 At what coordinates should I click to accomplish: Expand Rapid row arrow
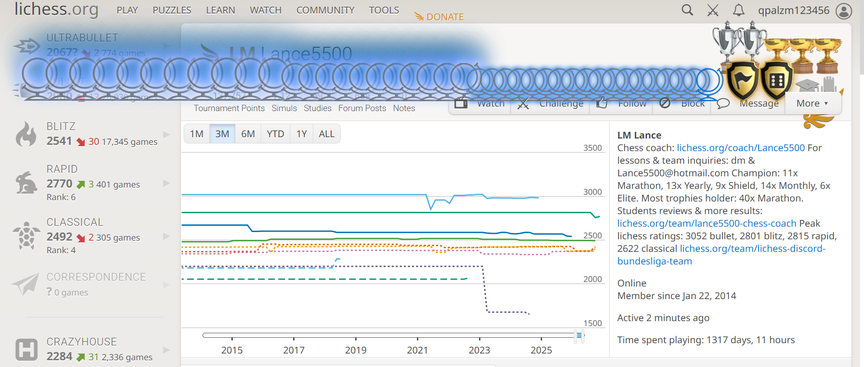(166, 183)
